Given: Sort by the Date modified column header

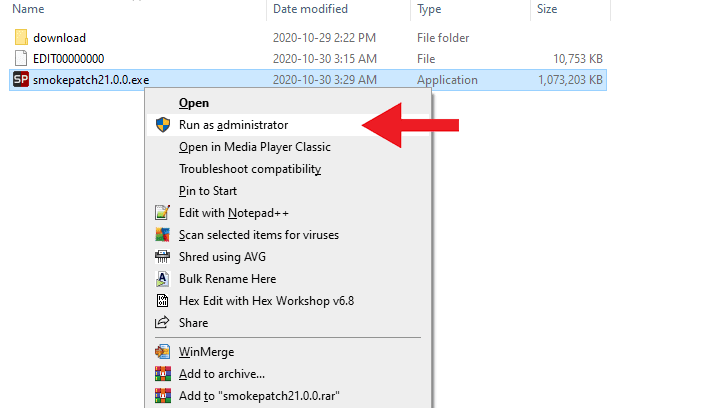Looking at the screenshot, I should click(x=310, y=9).
